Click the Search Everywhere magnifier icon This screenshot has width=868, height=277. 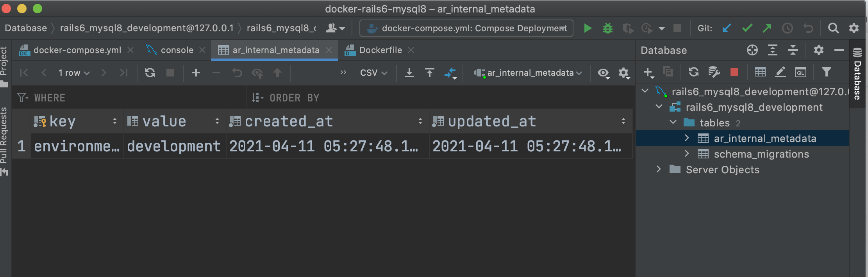coord(833,28)
